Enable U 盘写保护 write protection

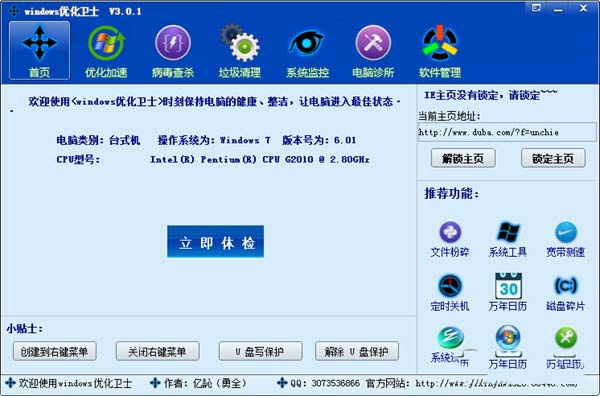260,351
